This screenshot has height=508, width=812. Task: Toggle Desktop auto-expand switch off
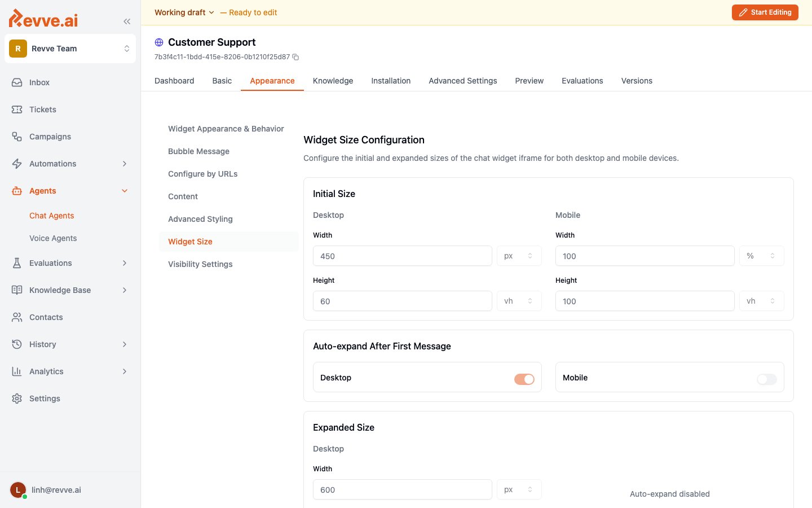(x=524, y=379)
